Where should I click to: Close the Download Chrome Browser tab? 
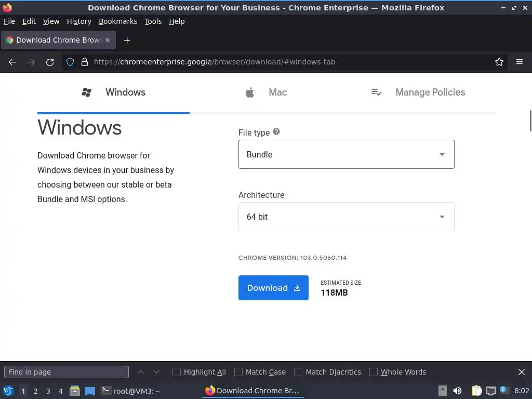click(x=108, y=40)
